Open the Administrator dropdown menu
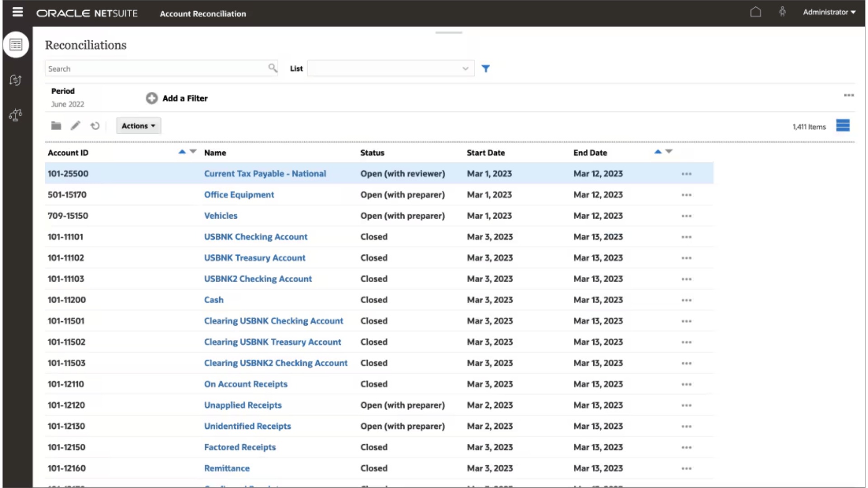Screen dimensions: 868x488 coord(829,12)
